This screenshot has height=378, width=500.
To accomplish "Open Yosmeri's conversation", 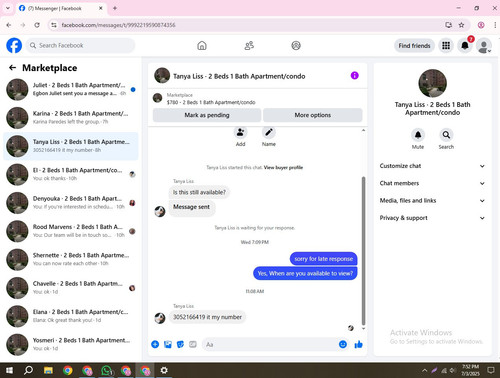I will tap(71, 344).
